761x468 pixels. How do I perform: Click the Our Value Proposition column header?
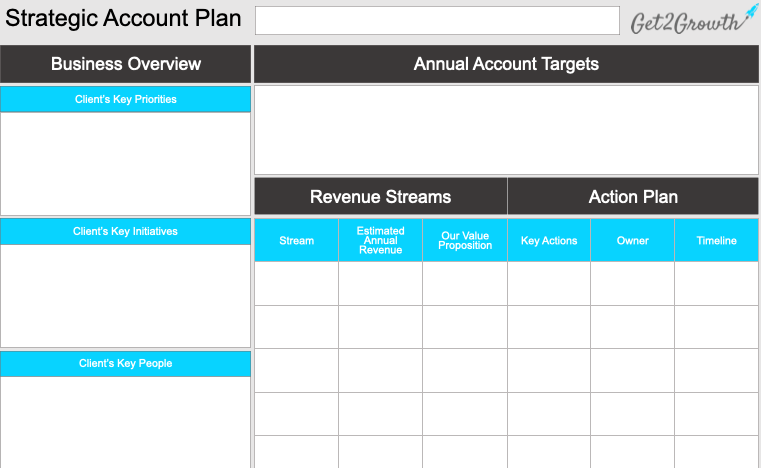coord(465,241)
